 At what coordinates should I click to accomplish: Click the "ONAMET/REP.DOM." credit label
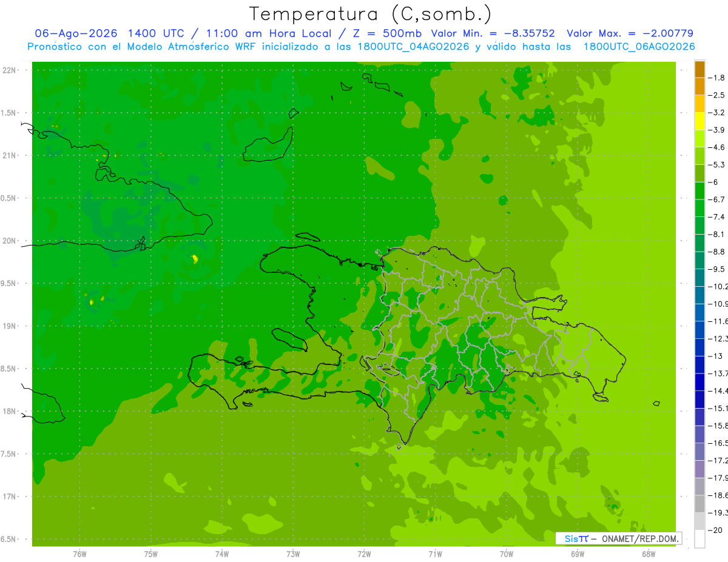[x=639, y=538]
